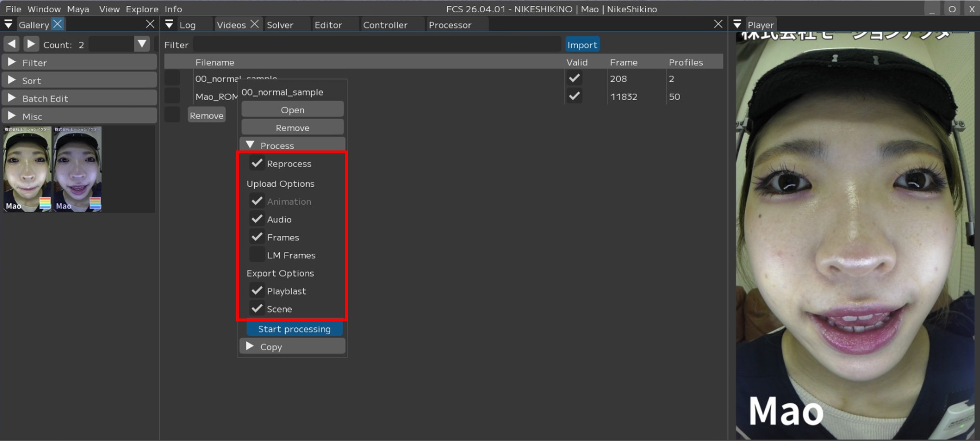Viewport: 980px width, 441px height.
Task: Open the Maya menu
Action: 78,9
